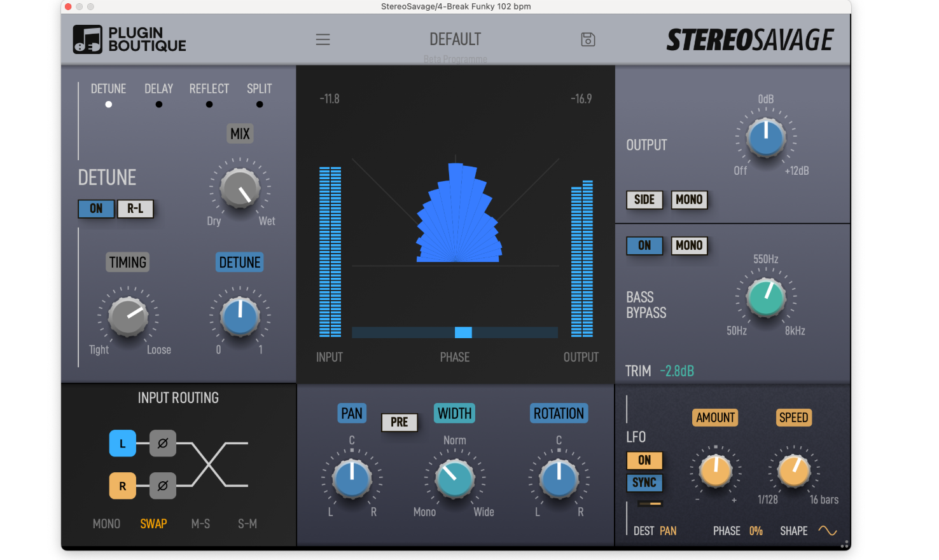Switch to the DELAY mode tab
Viewport: 939px width, 560px height.
(159, 89)
